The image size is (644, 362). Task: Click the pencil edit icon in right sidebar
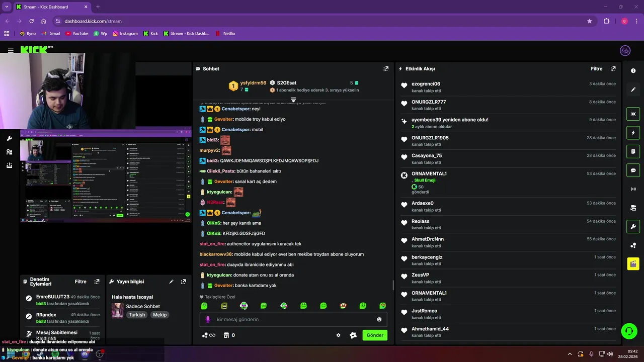(x=633, y=89)
